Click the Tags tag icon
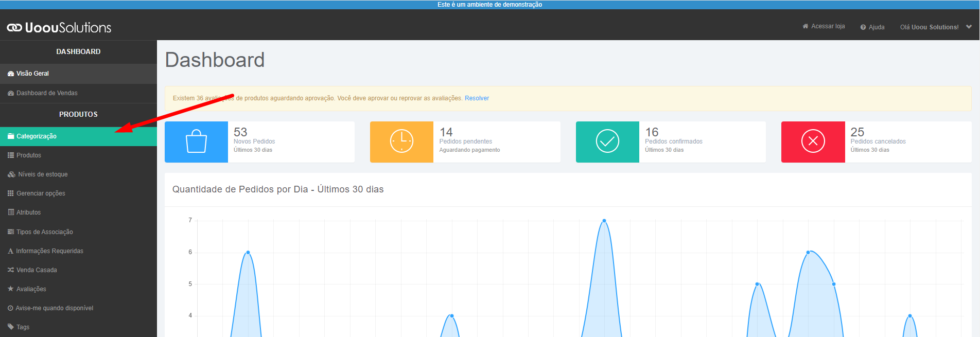Screen dimensions: 980x337 coord(11,327)
